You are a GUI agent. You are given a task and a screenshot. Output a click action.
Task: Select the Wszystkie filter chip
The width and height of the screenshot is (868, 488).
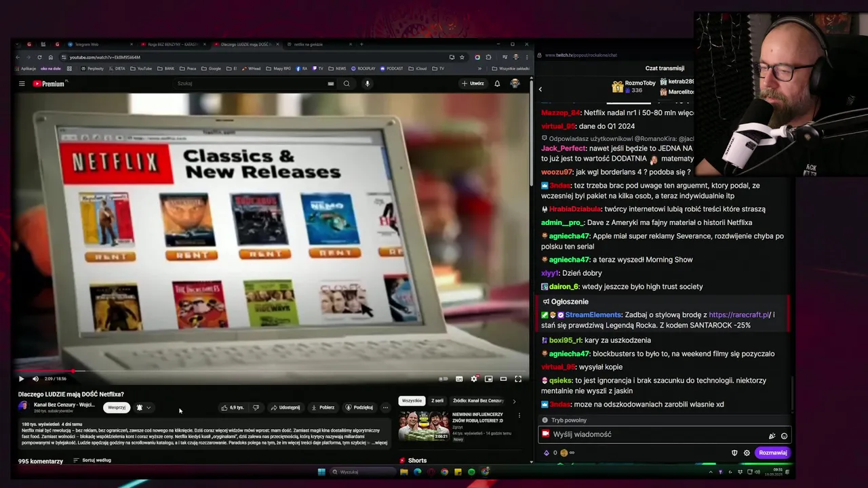412,401
